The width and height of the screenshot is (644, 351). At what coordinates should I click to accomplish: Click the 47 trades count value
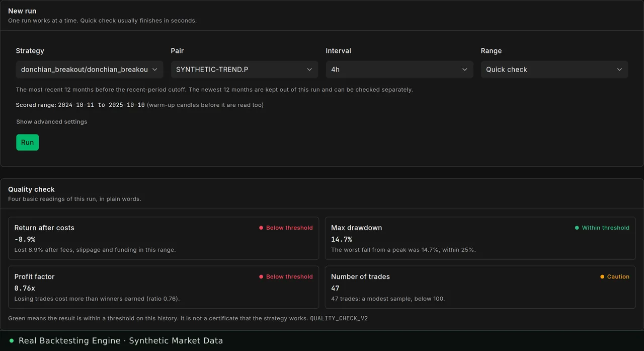[335, 288]
